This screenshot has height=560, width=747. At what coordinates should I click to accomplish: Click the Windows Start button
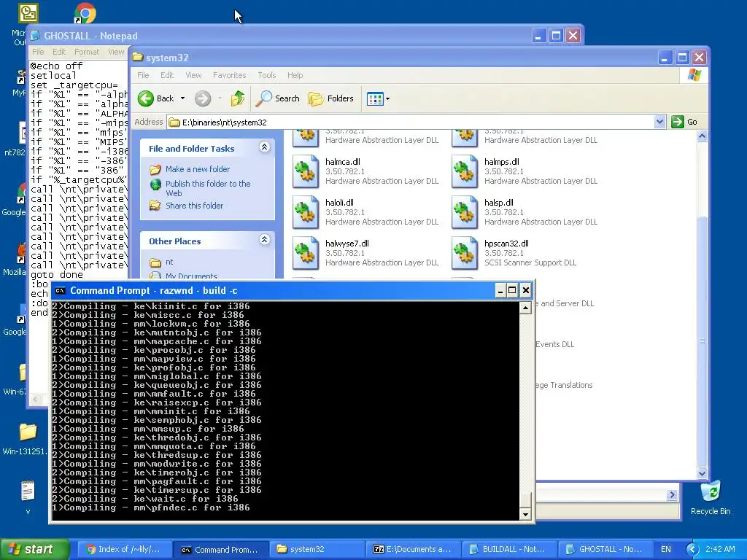(34, 549)
